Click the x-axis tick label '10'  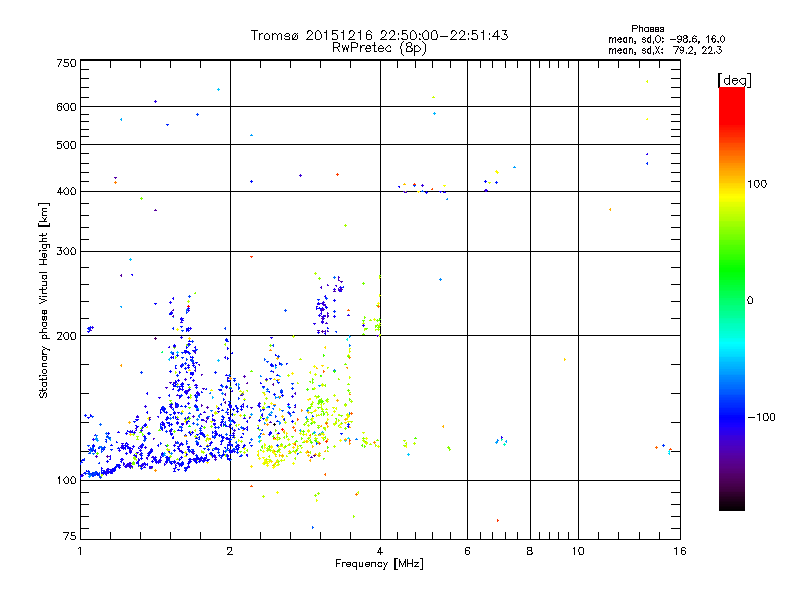pos(578,551)
